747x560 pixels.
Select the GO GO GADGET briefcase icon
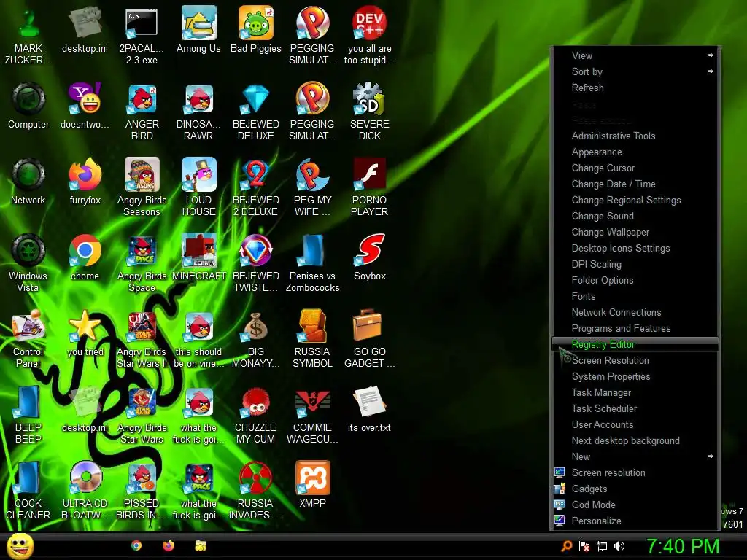point(370,338)
